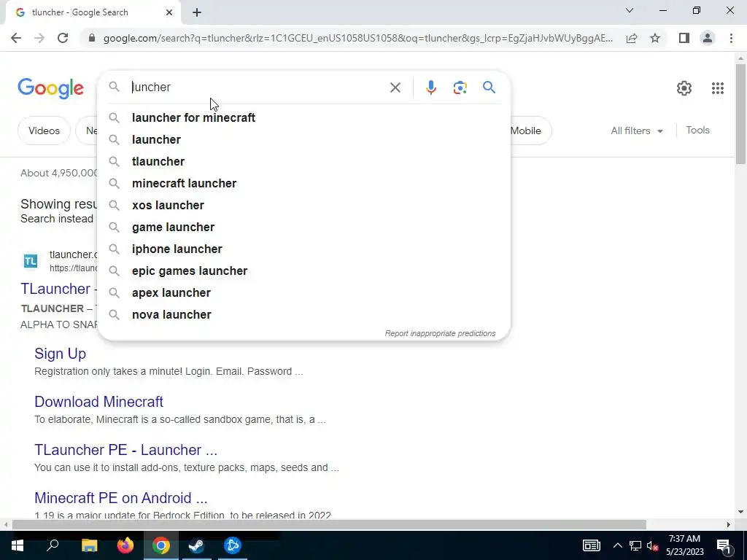Open Google Settings gear icon
The image size is (747, 560).
coord(684,88)
